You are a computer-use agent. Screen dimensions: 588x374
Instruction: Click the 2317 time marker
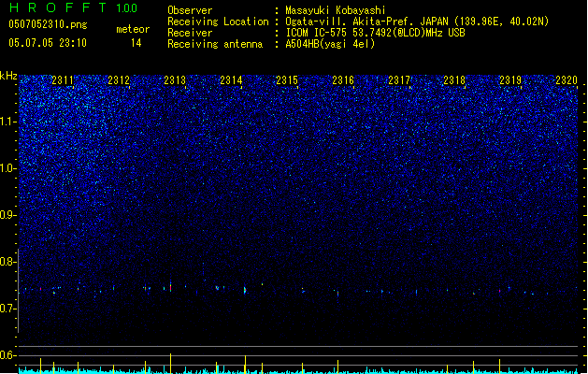(399, 80)
